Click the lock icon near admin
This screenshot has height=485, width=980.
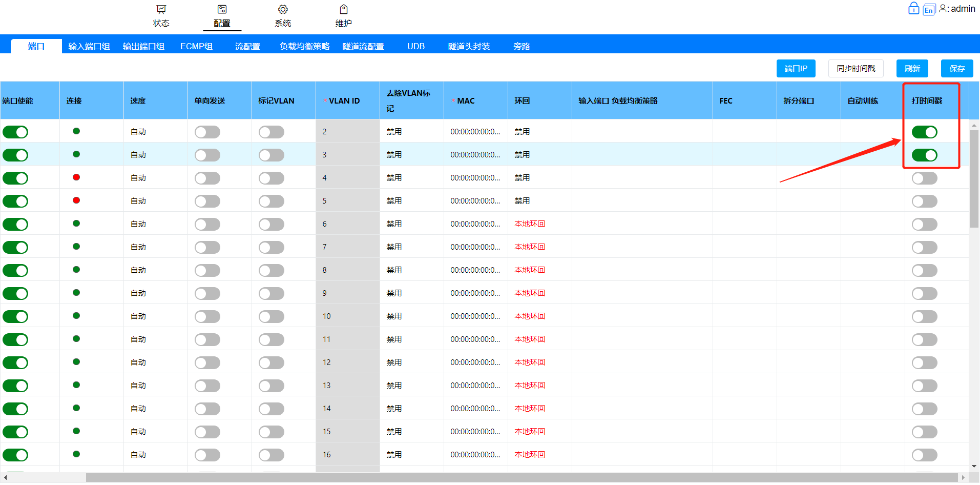913,8
